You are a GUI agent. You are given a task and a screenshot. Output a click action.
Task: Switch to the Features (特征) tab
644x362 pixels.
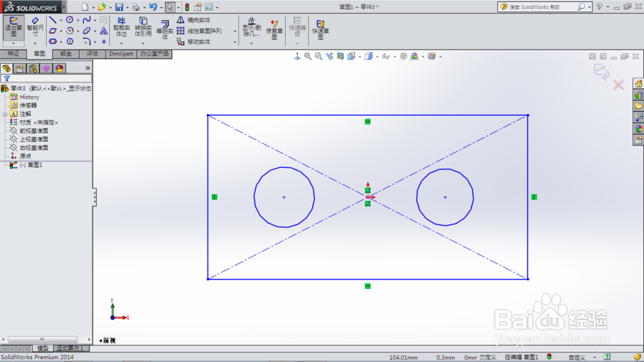[x=13, y=54]
